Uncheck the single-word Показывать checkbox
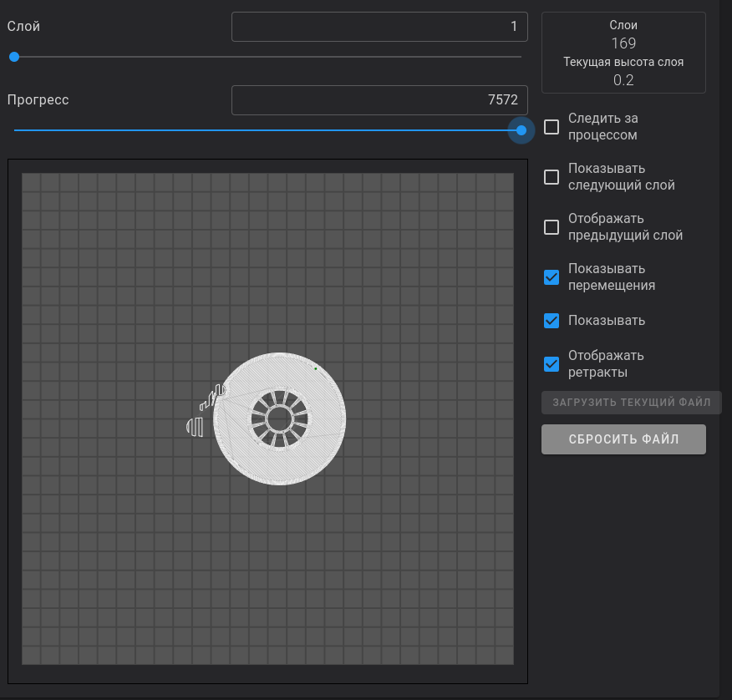The image size is (732, 700). pyautogui.click(x=552, y=321)
